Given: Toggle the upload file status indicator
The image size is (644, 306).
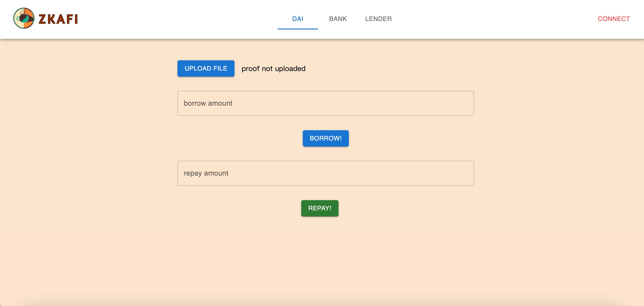Looking at the screenshot, I should [273, 69].
